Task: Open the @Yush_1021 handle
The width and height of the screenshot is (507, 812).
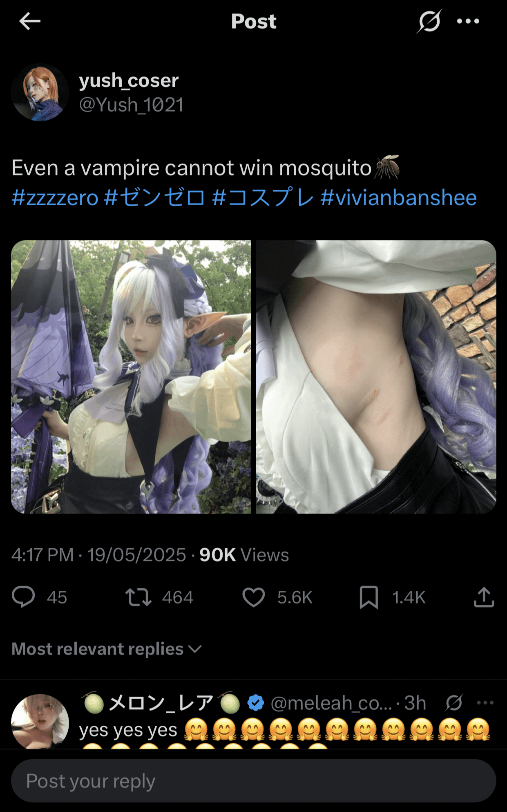Action: point(131,105)
